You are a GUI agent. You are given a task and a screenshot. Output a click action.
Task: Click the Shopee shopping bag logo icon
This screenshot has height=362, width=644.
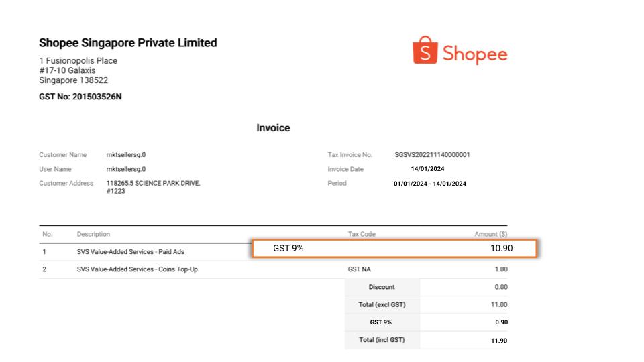(425, 50)
